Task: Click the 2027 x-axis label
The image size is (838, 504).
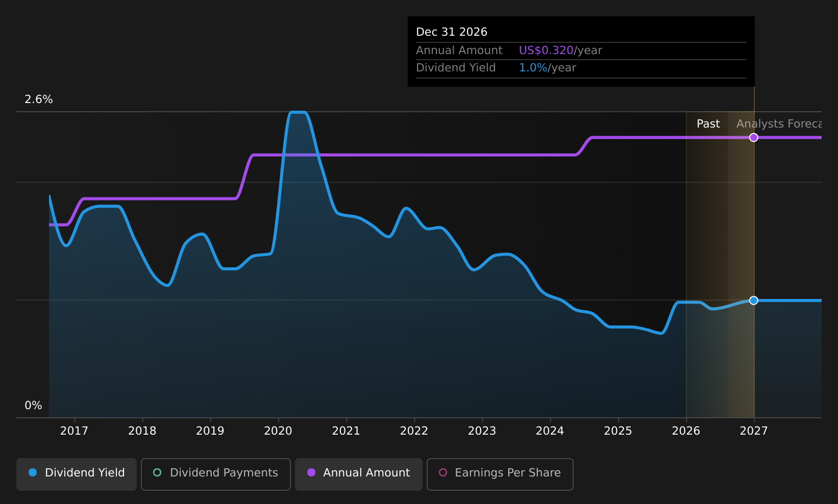Action: pyautogui.click(x=754, y=431)
